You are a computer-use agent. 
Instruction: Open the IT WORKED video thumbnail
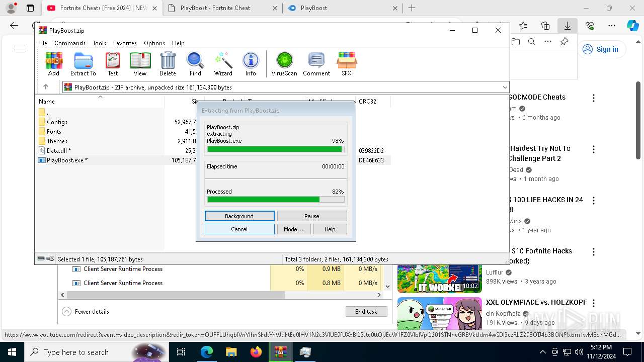[440, 279]
